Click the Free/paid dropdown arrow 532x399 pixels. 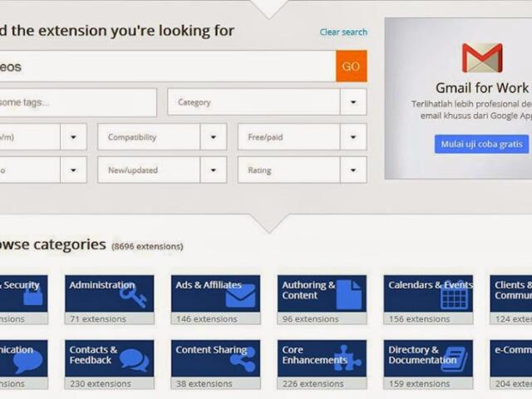pos(353,137)
